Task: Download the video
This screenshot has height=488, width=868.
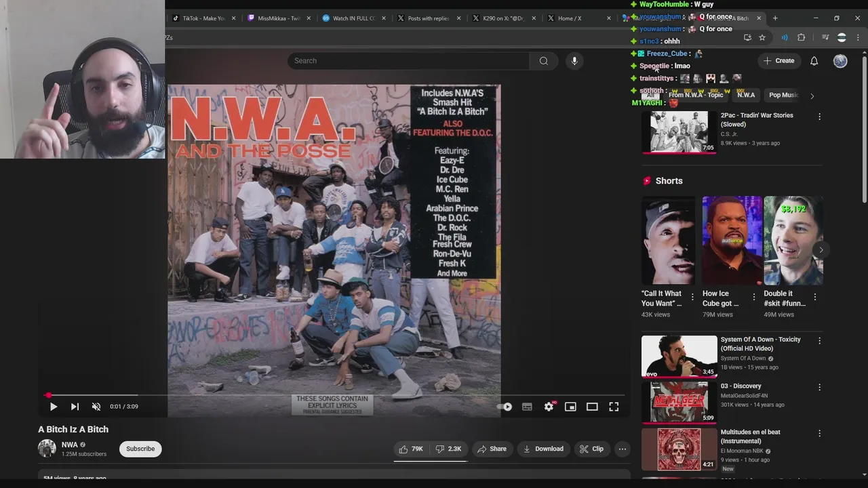Action: click(543, 449)
